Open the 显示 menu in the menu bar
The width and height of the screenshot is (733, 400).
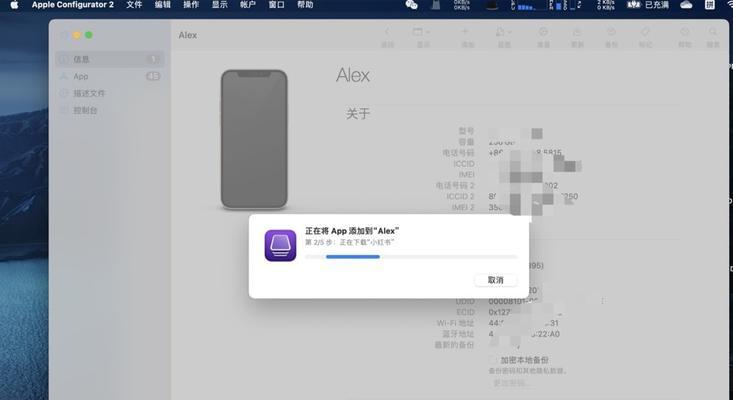click(219, 5)
